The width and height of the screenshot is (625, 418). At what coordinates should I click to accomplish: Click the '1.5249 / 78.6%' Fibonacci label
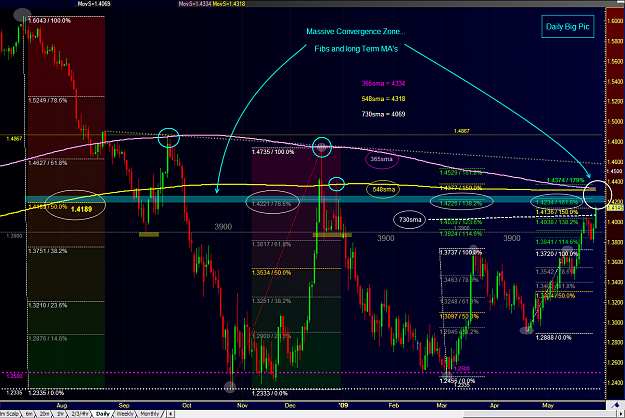[x=47, y=101]
